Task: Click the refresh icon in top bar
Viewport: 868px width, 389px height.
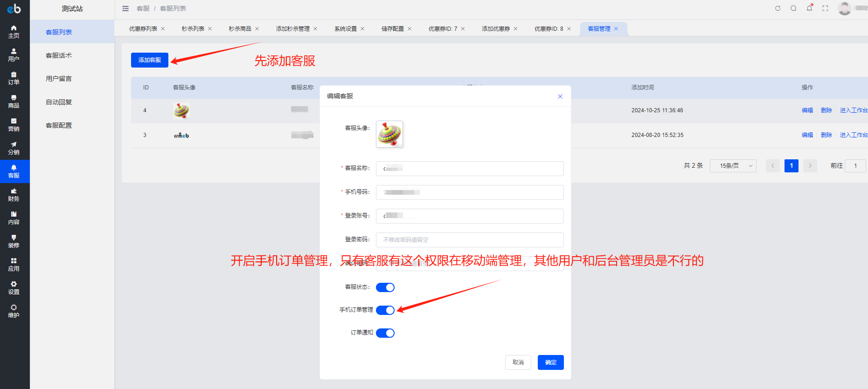Action: click(778, 8)
